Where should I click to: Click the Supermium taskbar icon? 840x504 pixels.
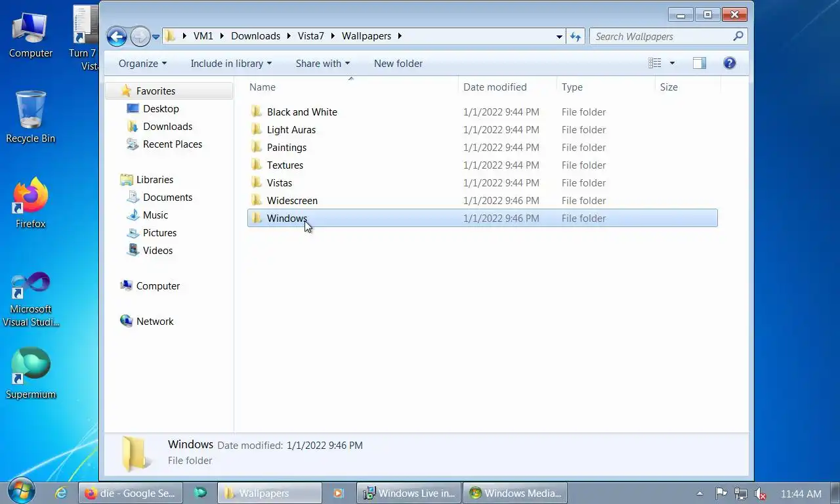200,493
